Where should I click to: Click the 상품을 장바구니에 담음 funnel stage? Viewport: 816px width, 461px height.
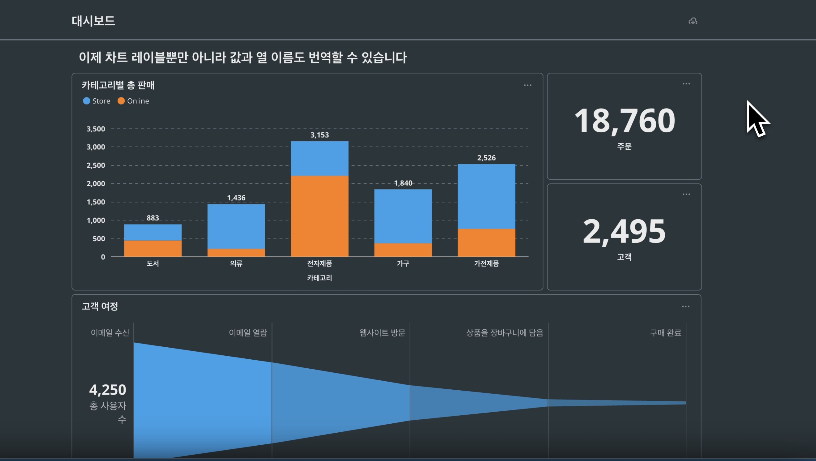(x=505, y=332)
